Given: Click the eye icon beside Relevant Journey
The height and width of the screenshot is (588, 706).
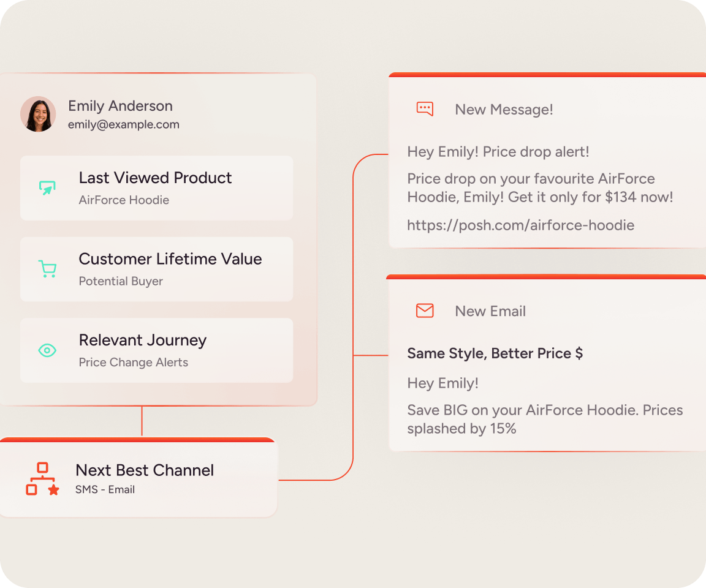Looking at the screenshot, I should 47,350.
